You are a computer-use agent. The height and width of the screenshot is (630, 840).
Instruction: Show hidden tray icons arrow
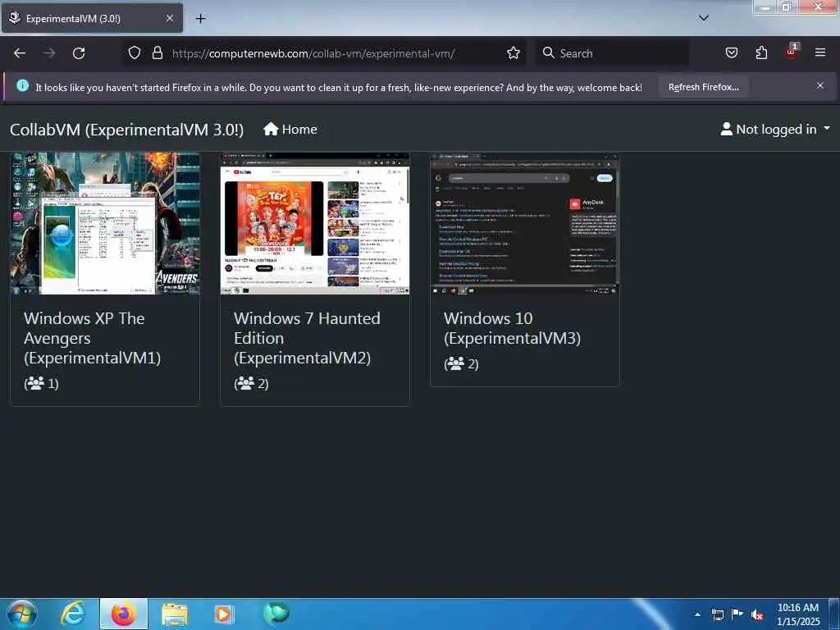697,614
